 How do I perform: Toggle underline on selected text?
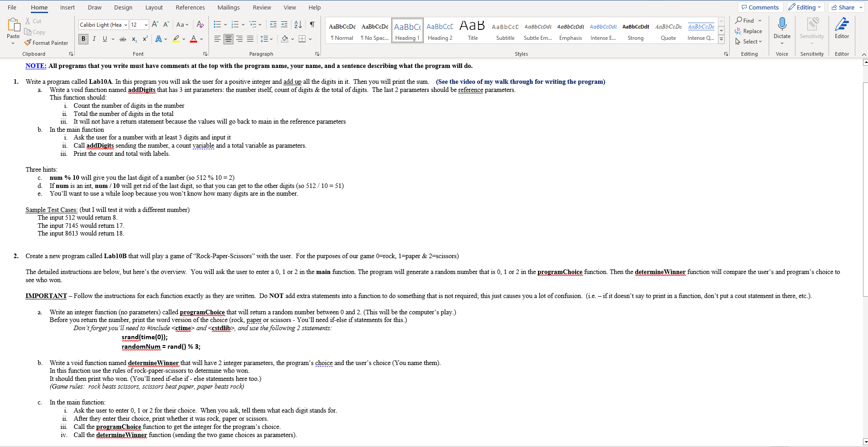[x=104, y=39]
